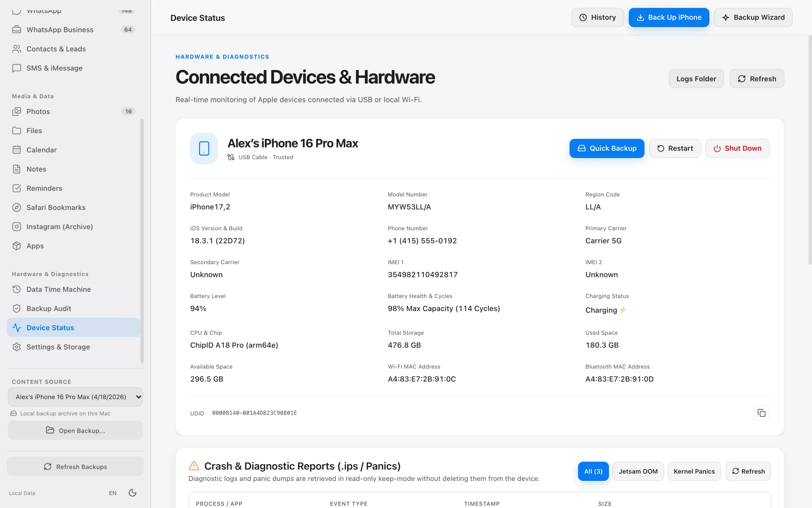The image size is (812, 508).
Task: Open Instagram (Archive) section
Action: coord(73,227)
